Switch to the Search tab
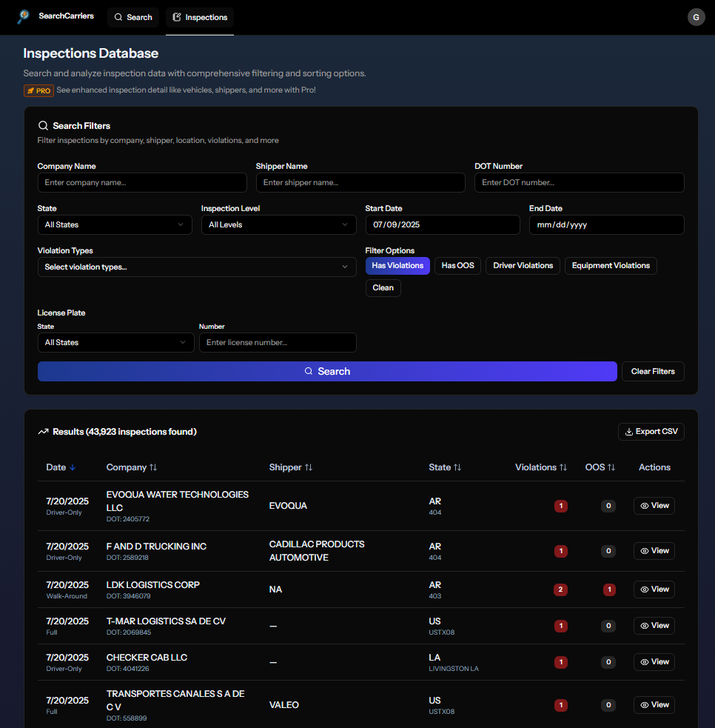 [133, 17]
